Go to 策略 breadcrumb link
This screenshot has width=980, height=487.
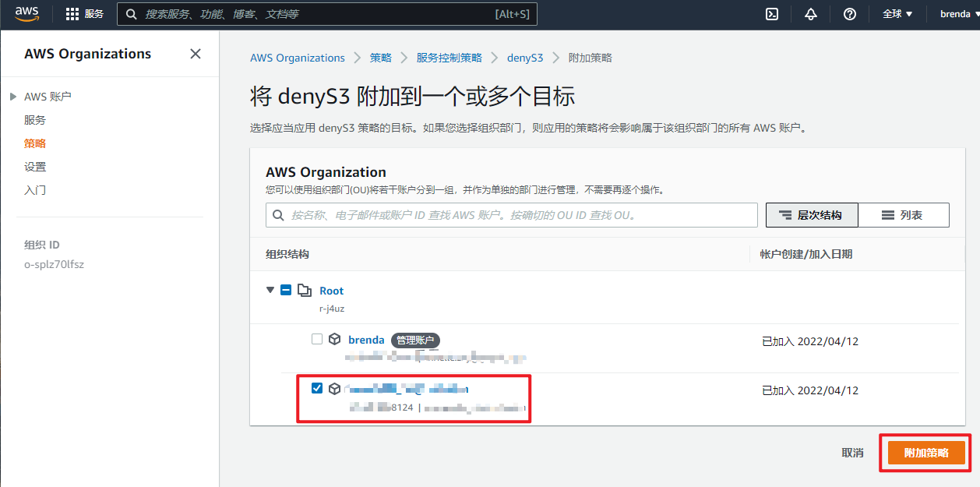pyautogui.click(x=381, y=58)
